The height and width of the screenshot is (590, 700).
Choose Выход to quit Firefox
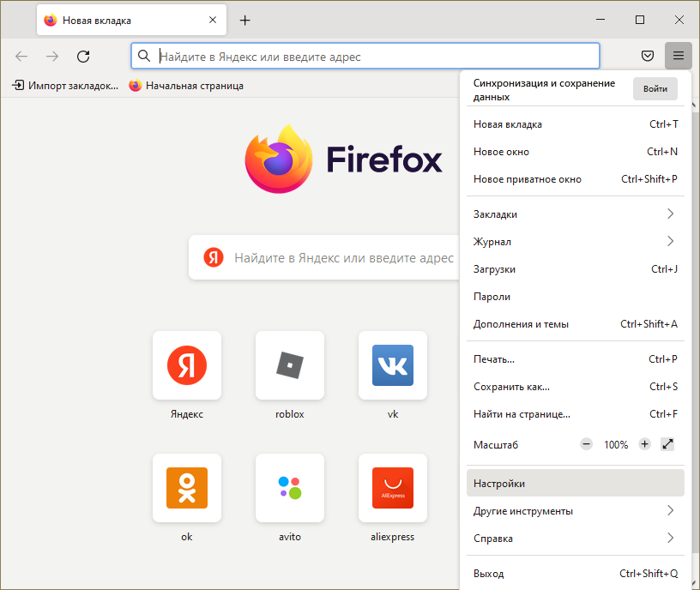coord(576,574)
